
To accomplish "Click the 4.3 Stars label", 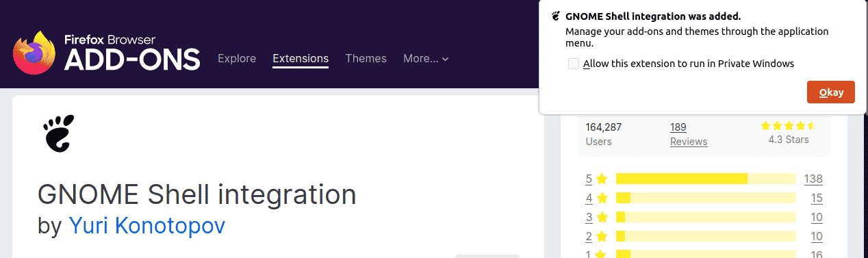I will click(789, 140).
